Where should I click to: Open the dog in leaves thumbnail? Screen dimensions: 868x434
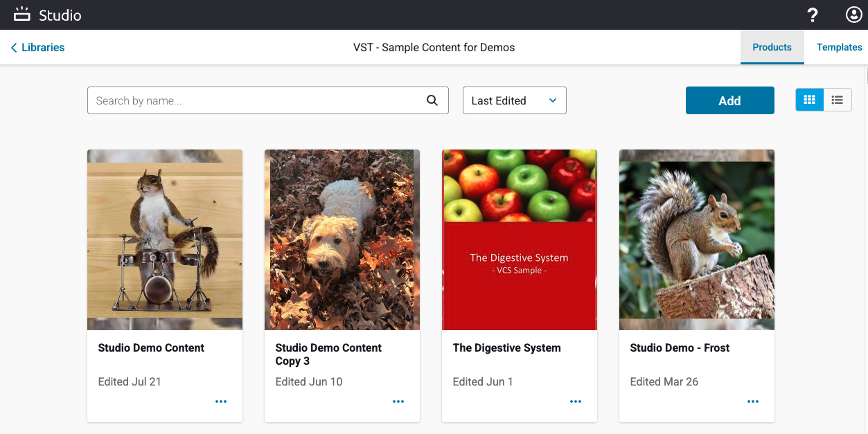point(342,239)
